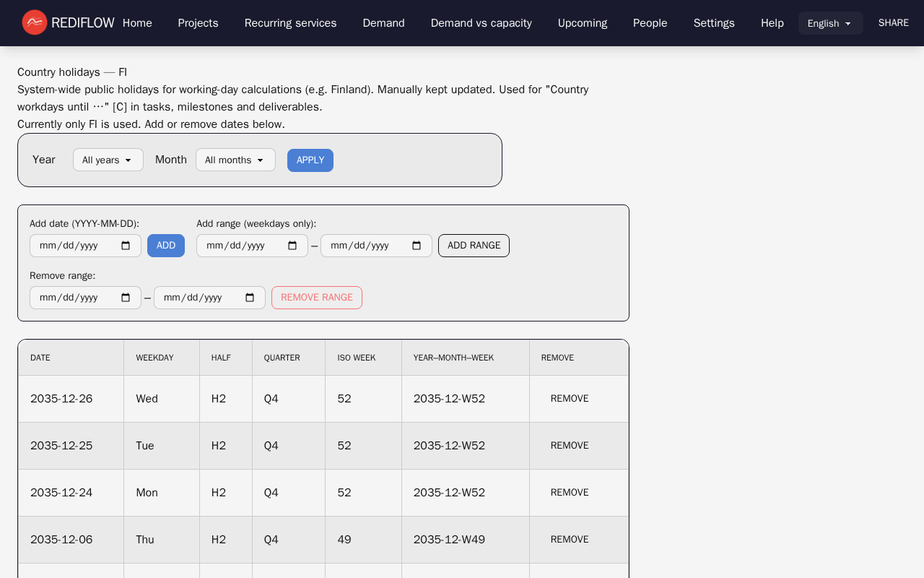Click the Share link in header
This screenshot has height=578, width=924.
[x=893, y=23]
